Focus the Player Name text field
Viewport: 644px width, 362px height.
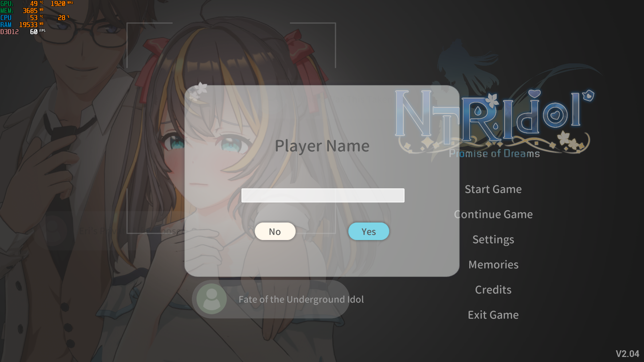(x=323, y=195)
